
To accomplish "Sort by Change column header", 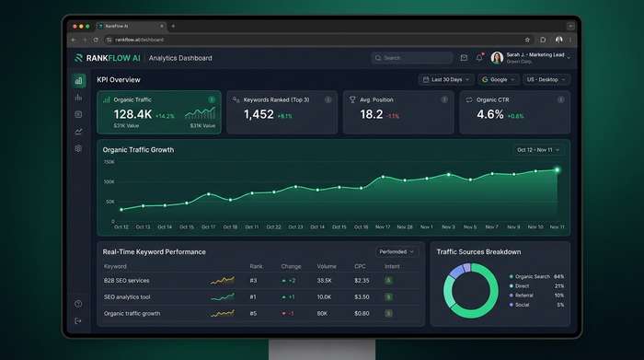I will pos(291,266).
